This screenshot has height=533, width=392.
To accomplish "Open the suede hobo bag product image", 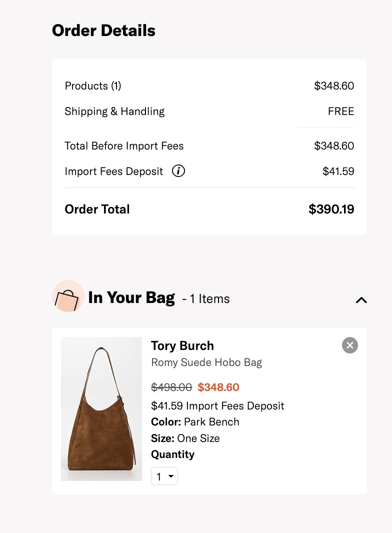I will (101, 409).
